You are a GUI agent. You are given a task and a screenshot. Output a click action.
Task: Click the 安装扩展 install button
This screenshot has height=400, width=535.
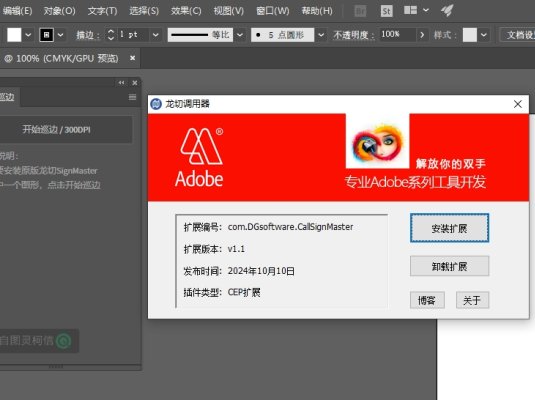[x=449, y=228]
